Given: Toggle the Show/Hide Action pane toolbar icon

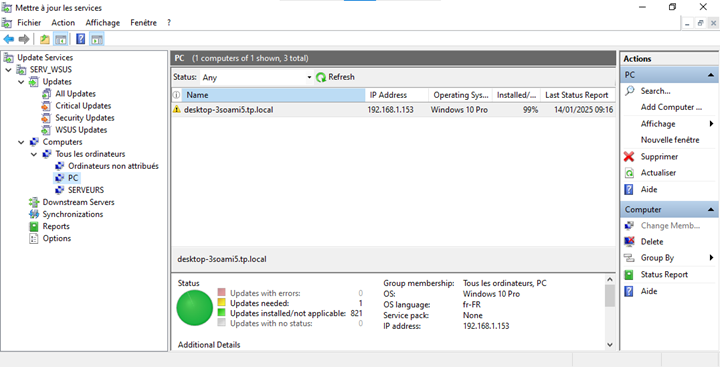Looking at the screenshot, I should [x=96, y=40].
